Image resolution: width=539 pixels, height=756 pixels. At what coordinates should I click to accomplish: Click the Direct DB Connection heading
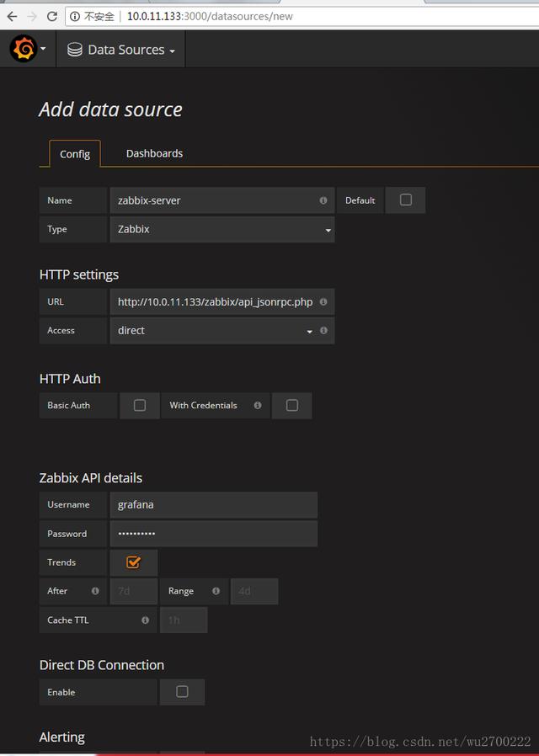click(x=102, y=665)
